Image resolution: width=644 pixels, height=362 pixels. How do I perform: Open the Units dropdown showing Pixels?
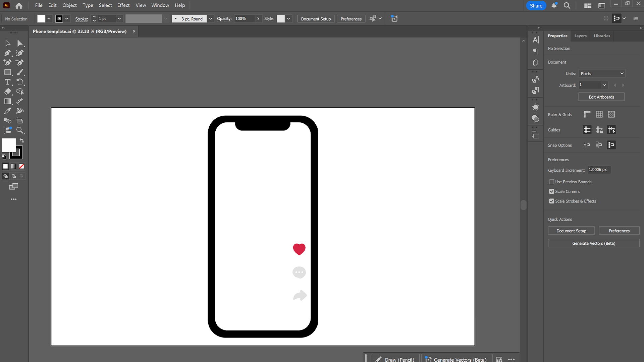coord(602,73)
